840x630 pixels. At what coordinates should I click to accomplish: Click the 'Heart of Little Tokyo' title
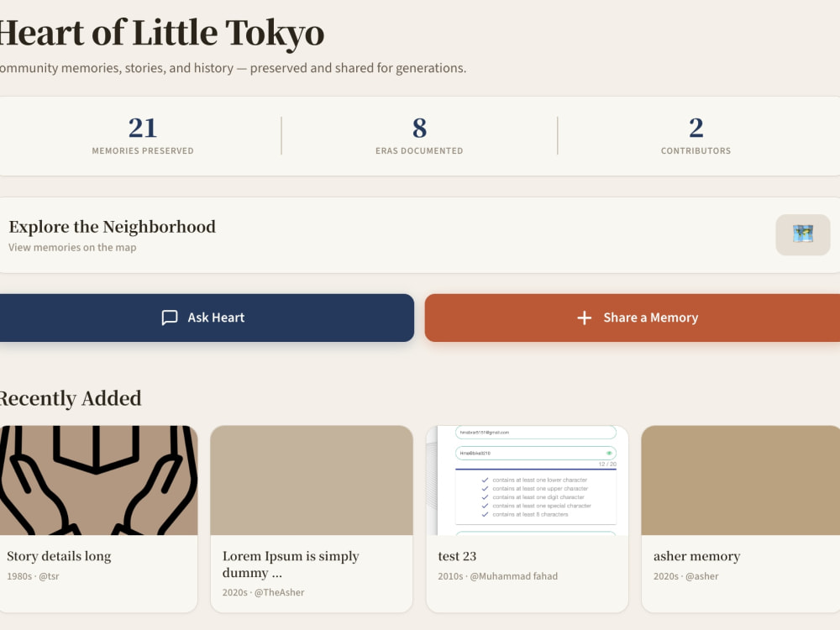[162, 34]
